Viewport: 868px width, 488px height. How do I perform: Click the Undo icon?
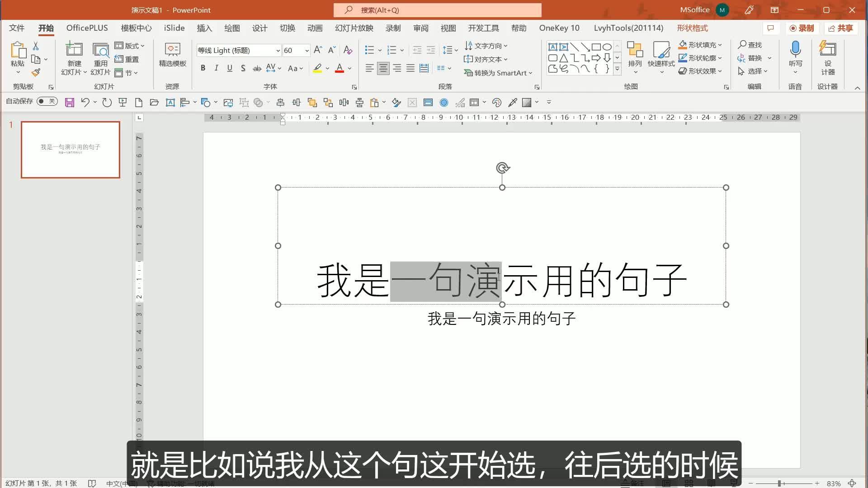pyautogui.click(x=85, y=102)
